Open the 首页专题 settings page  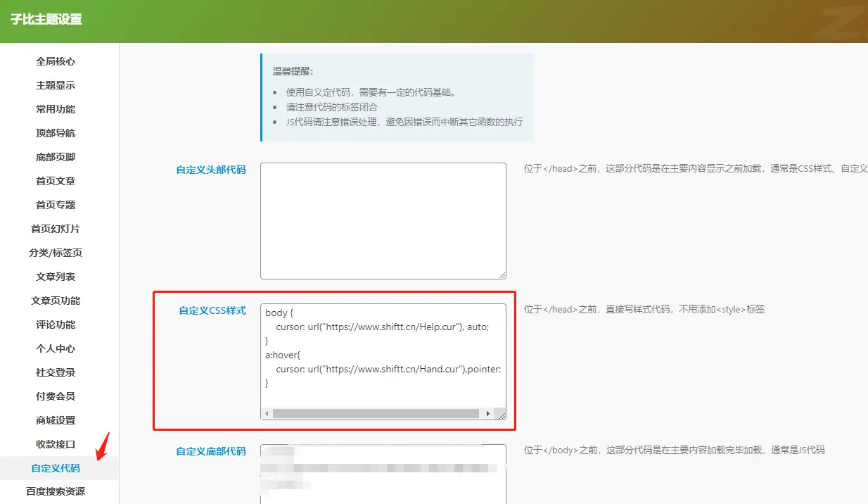tap(56, 205)
